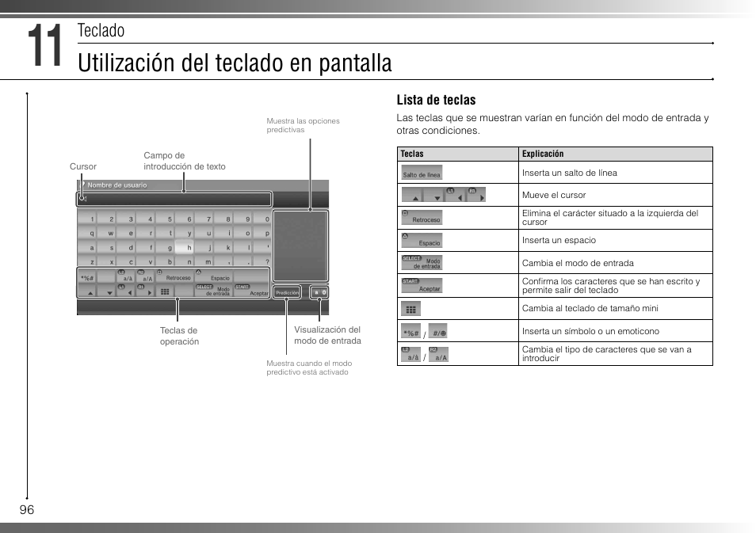Image resolution: width=756 pixels, height=533 pixels.
Task: Click the Teclas column header
Action: (x=457, y=154)
